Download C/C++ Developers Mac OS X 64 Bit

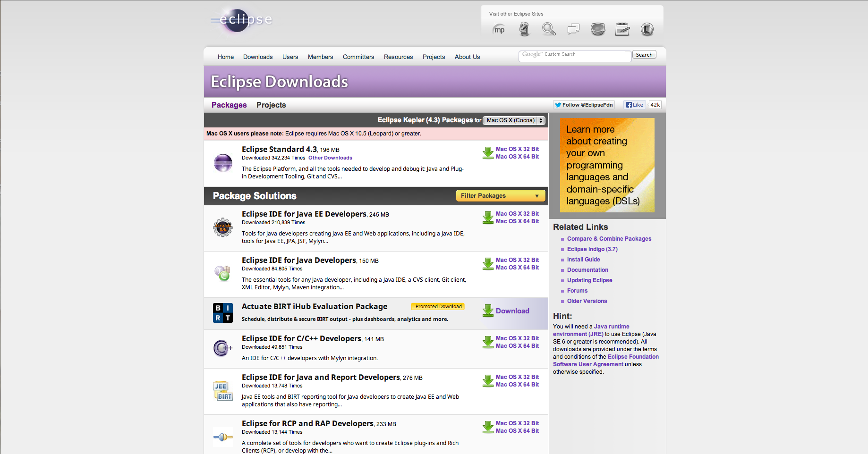pyautogui.click(x=517, y=346)
